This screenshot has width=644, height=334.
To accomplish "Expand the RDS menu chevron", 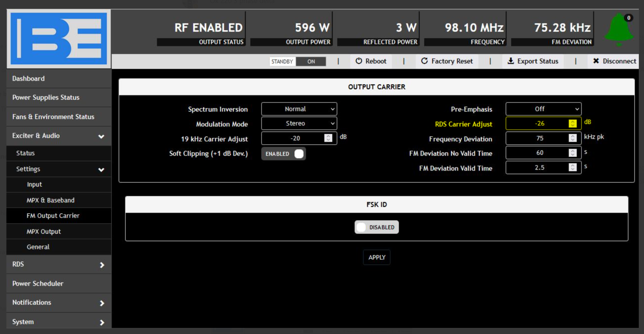I will tap(102, 265).
